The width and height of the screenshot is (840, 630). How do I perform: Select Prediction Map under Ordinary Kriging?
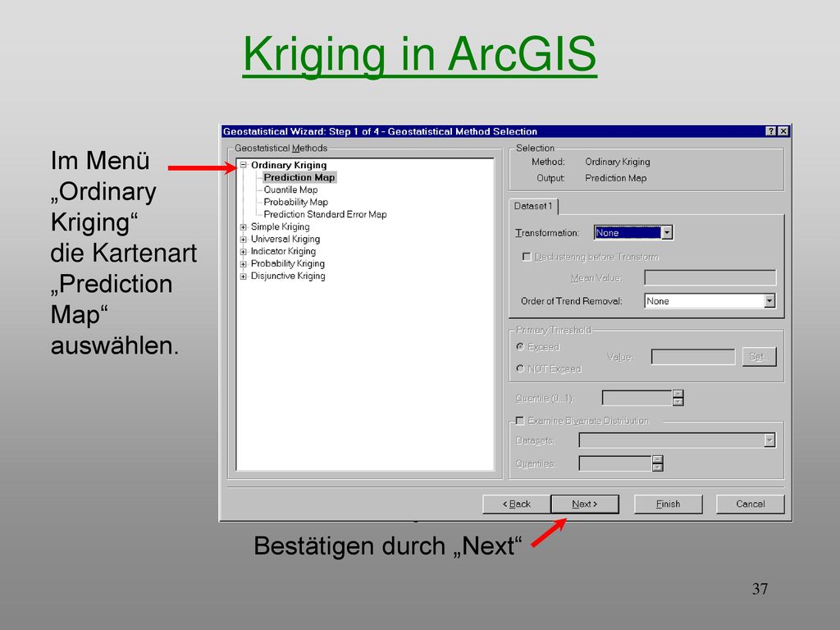click(299, 177)
